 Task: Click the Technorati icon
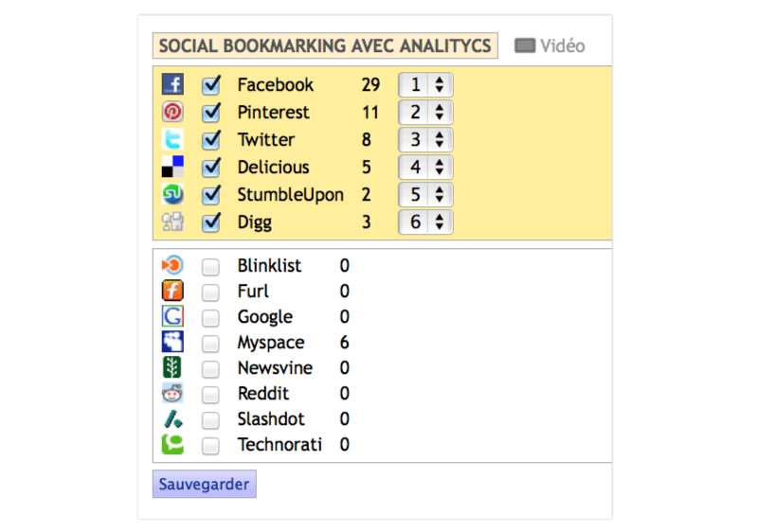[172, 444]
